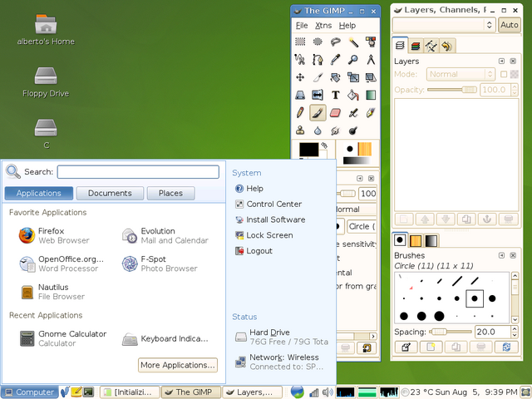Open the File menu in GIMP

302,26
